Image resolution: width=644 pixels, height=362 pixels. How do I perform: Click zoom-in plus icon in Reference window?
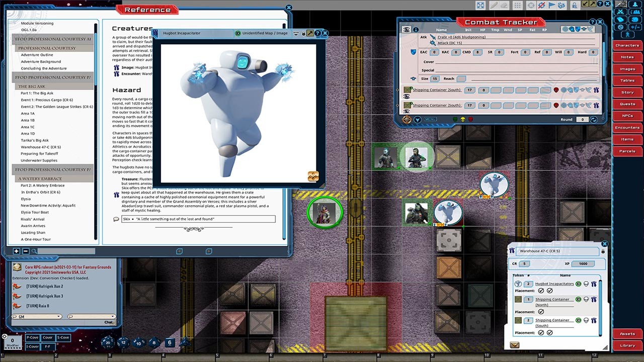tap(16, 251)
